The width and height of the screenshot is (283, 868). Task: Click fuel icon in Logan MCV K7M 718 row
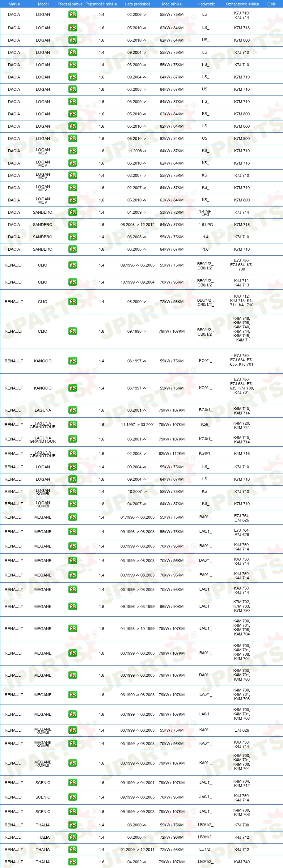click(x=72, y=163)
